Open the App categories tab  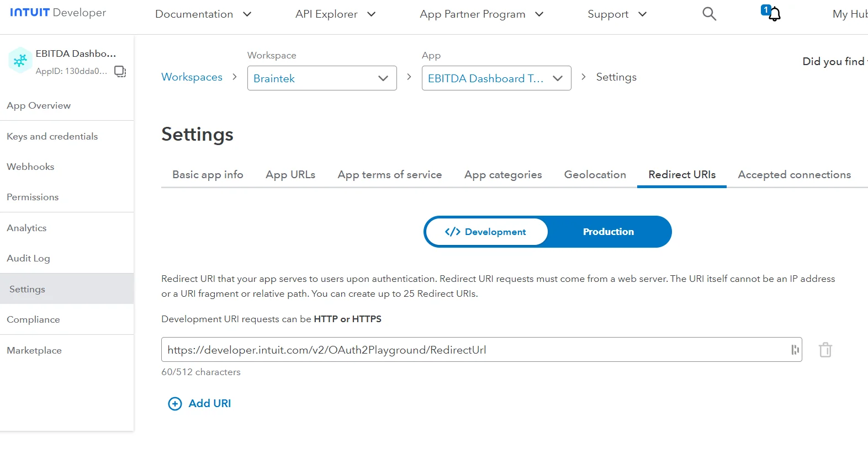click(x=503, y=175)
